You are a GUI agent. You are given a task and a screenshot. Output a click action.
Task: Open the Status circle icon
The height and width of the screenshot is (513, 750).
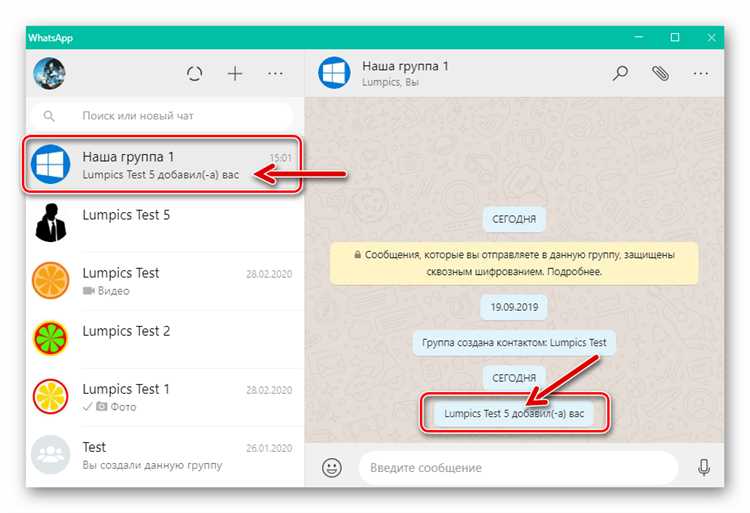tap(195, 74)
